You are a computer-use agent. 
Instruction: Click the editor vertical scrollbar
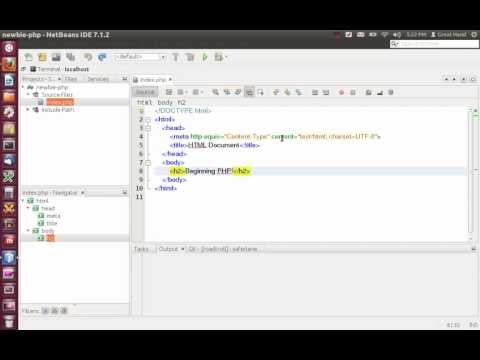click(x=471, y=173)
